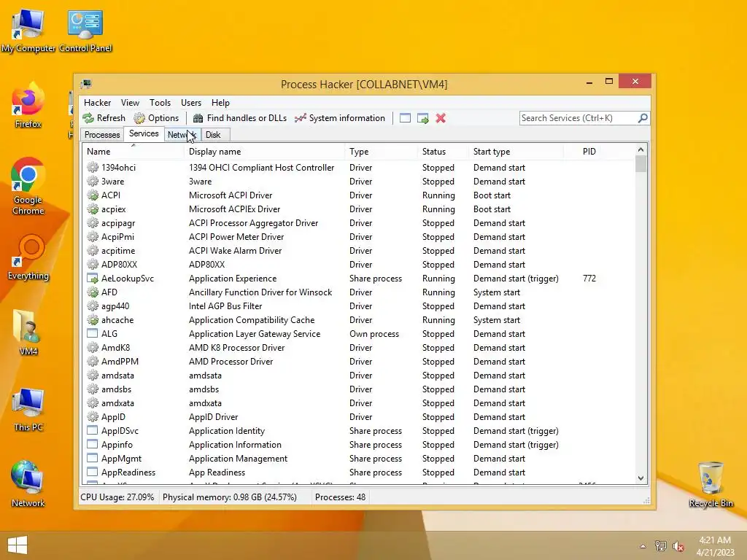
Task: Click the muted volume tray icon
Action: (x=678, y=546)
